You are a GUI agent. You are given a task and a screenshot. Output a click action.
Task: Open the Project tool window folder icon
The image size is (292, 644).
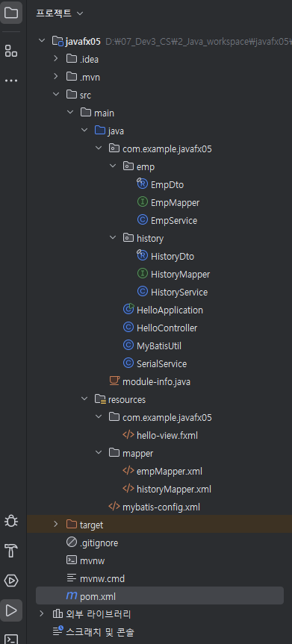pyautogui.click(x=11, y=13)
